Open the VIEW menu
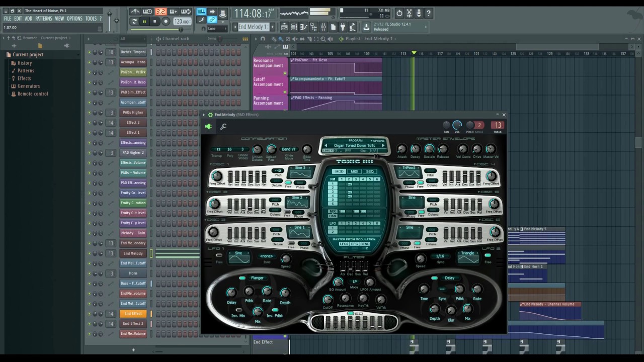Screen dimensions: 644x362 point(59,19)
